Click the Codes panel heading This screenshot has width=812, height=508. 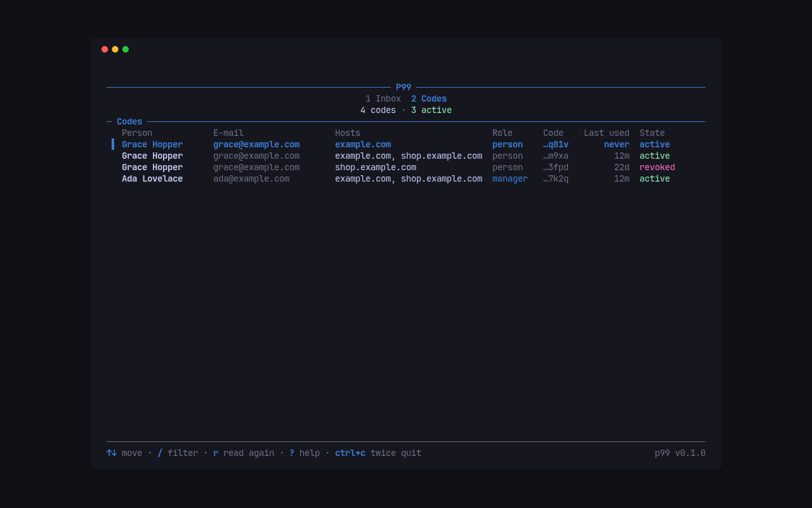click(x=129, y=122)
